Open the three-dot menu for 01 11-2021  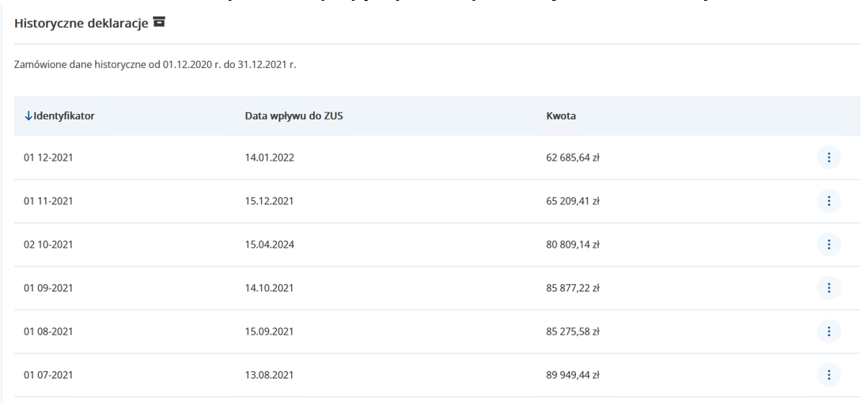[828, 201]
